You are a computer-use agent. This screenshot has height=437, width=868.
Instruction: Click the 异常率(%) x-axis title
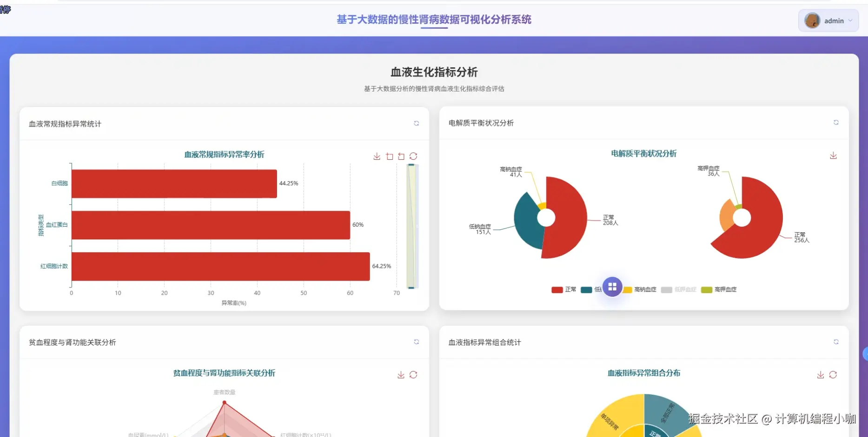(x=234, y=303)
